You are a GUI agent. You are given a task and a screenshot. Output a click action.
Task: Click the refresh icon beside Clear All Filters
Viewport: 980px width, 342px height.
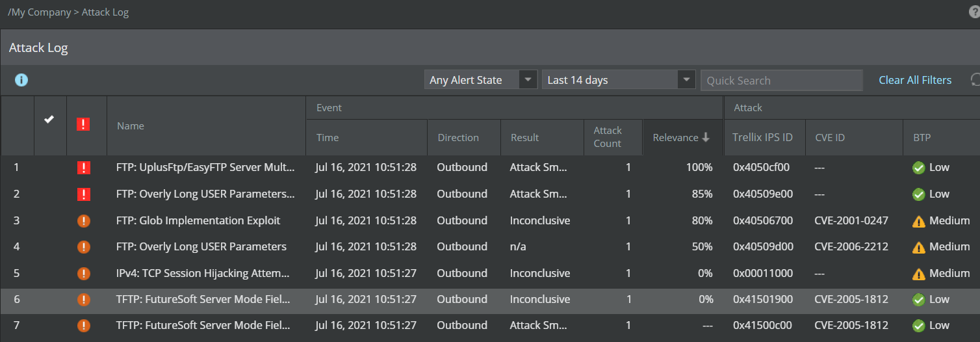pyautogui.click(x=975, y=80)
